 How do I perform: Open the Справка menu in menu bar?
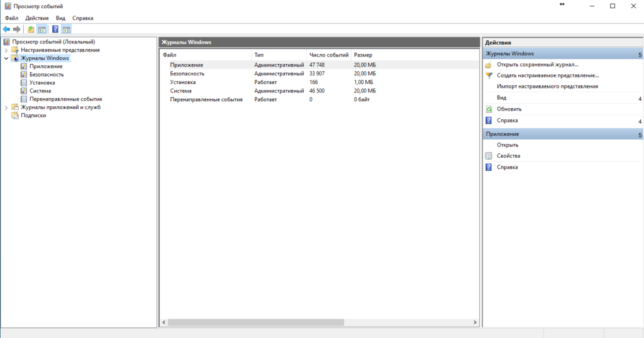tap(82, 18)
